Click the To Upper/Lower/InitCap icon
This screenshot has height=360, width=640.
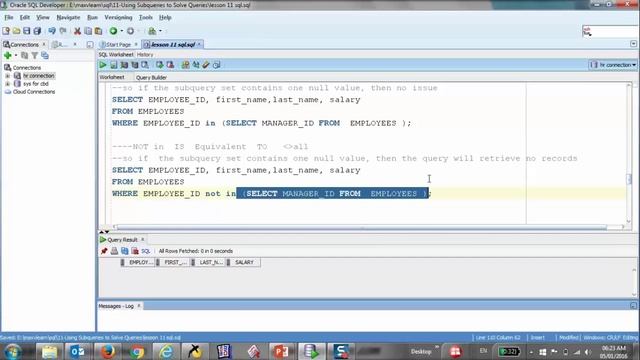196,65
